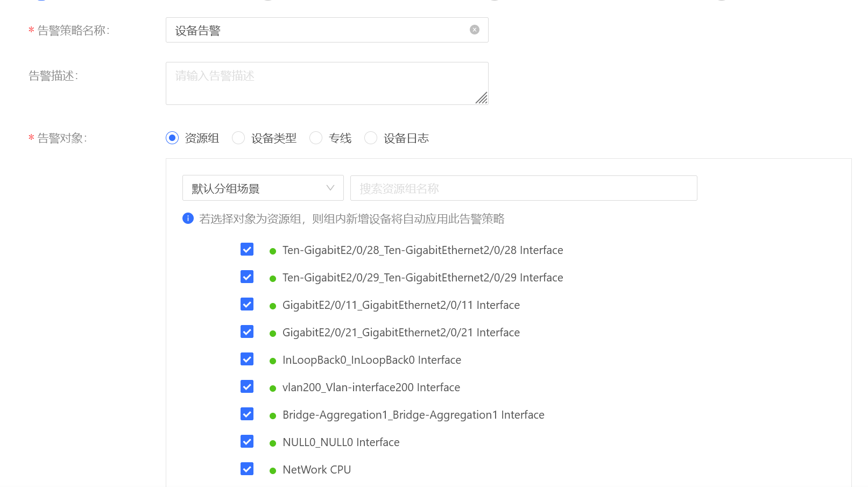Select the 设备类型 radio option
The height and width of the screenshot is (487, 868).
point(238,138)
